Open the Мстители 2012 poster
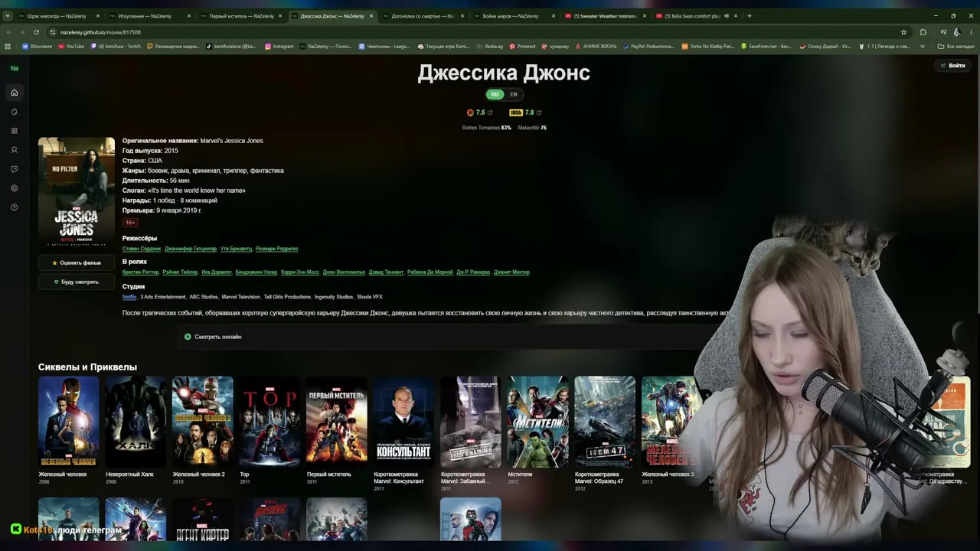 (537, 421)
